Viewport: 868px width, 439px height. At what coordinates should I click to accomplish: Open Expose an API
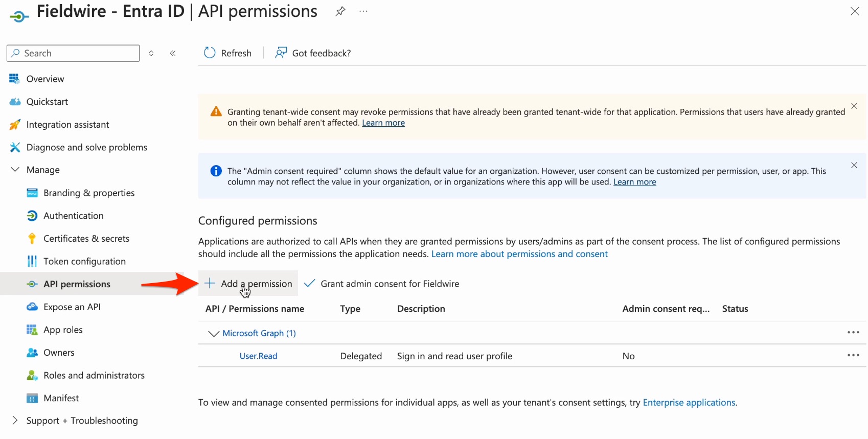point(72,307)
